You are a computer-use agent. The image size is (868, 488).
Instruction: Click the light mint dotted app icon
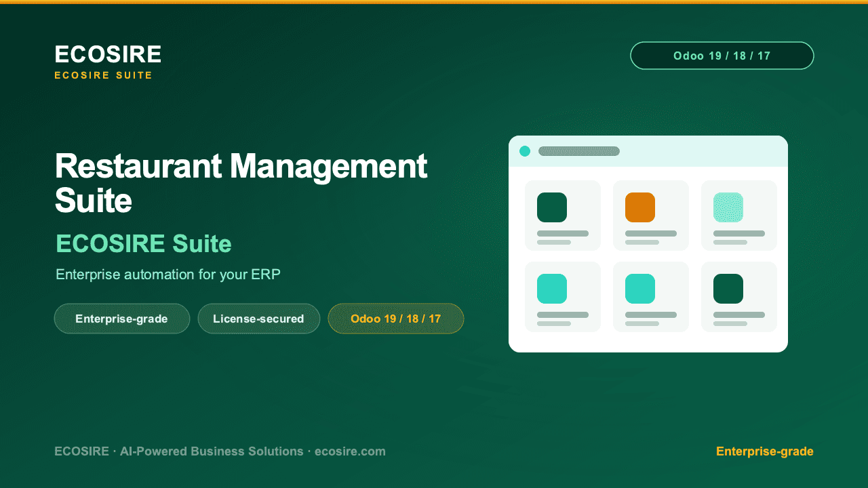728,207
